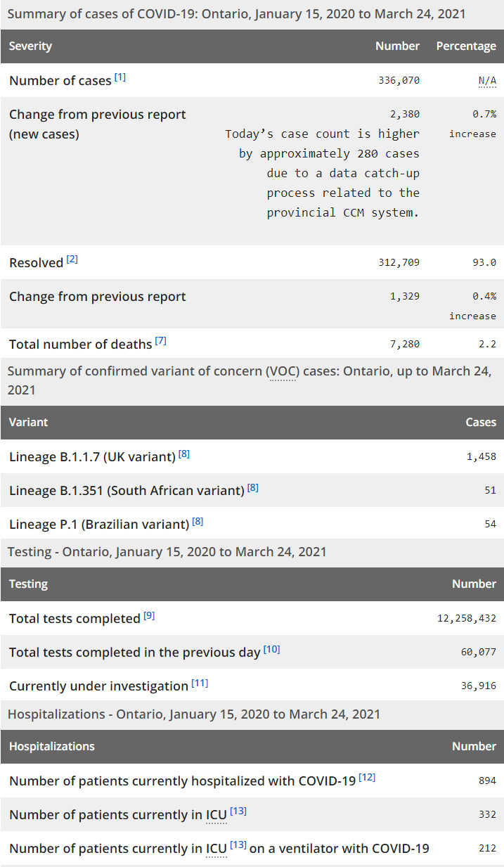The width and height of the screenshot is (504, 867).
Task: Click the Variant column header
Action: point(28,423)
